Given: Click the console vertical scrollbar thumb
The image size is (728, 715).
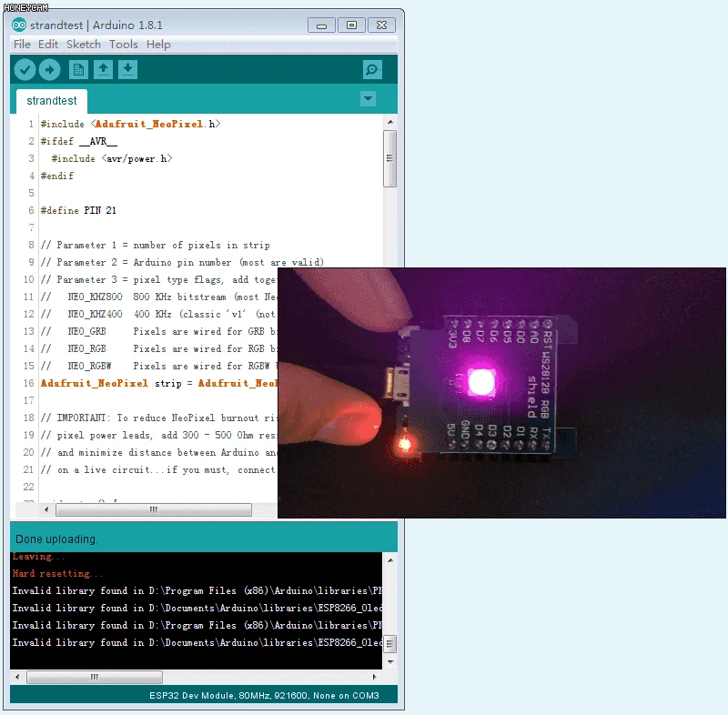Looking at the screenshot, I should tap(390, 643).
